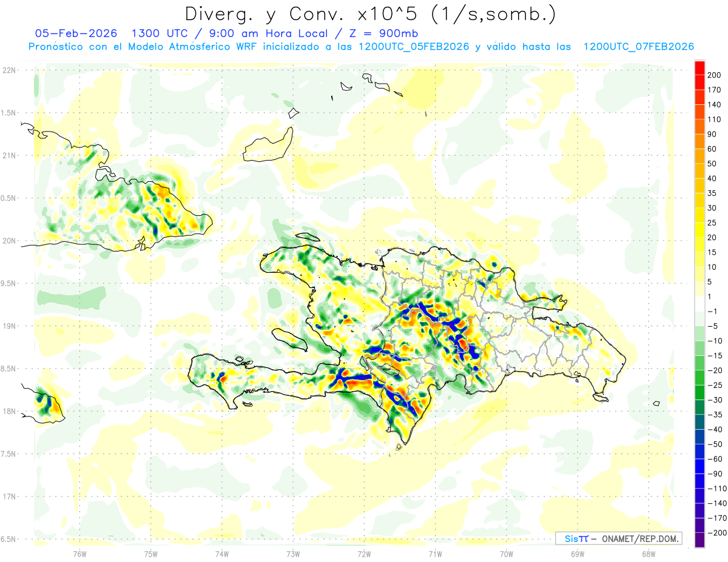
Task: Click the white swatch between 1 and -1
Action: (699, 304)
